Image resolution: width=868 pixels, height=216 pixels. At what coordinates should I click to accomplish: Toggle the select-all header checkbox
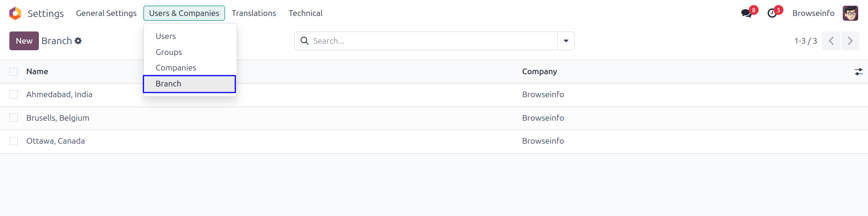point(14,71)
